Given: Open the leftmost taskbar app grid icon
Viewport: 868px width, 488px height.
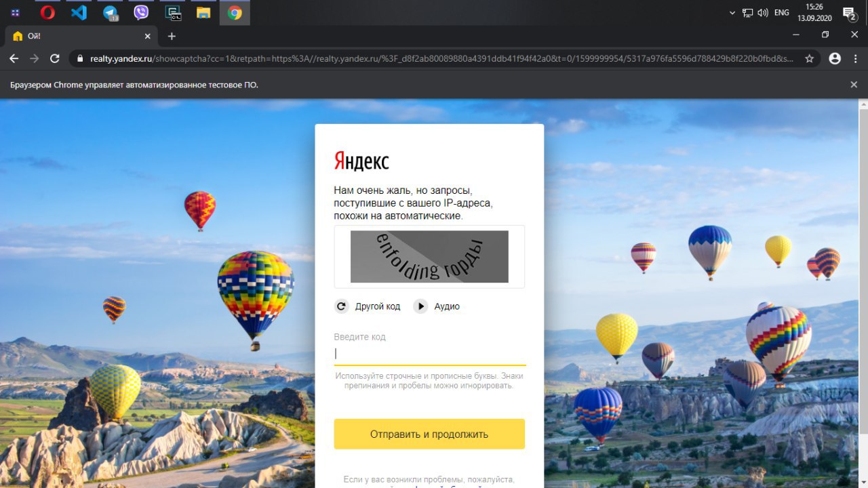Looking at the screenshot, I should pos(16,12).
